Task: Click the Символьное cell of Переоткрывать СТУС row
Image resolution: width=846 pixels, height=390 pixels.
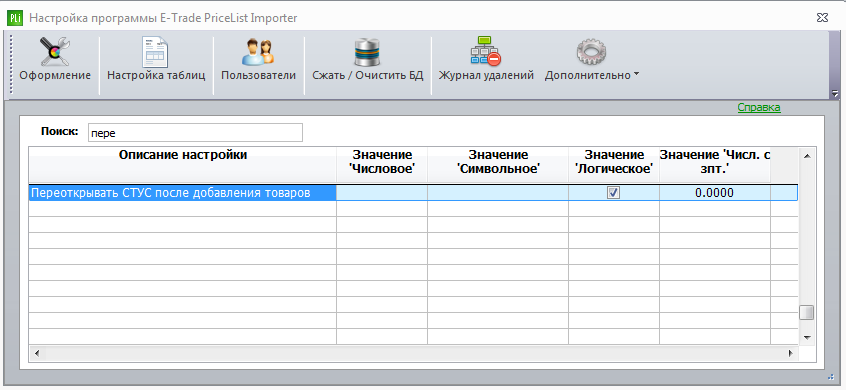Action: click(x=497, y=193)
